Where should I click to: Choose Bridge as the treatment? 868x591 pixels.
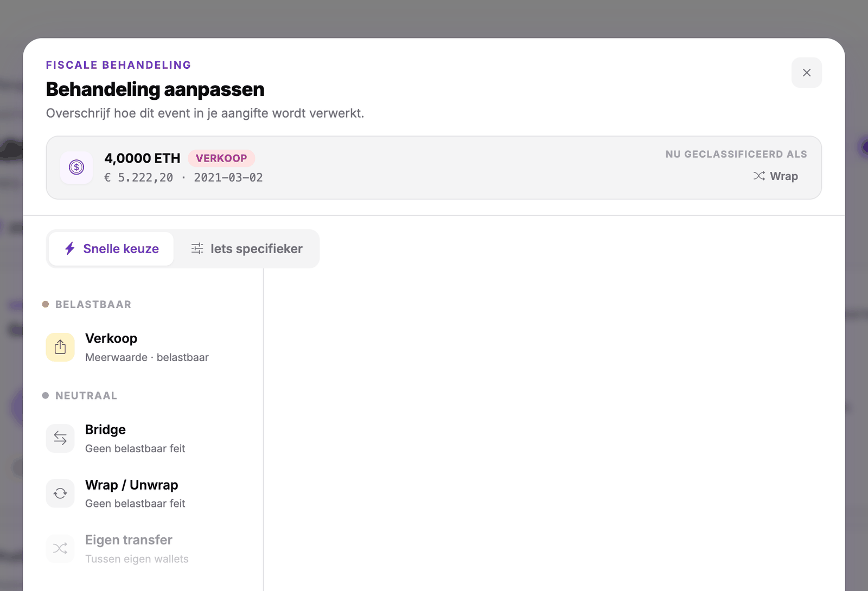[x=146, y=438]
